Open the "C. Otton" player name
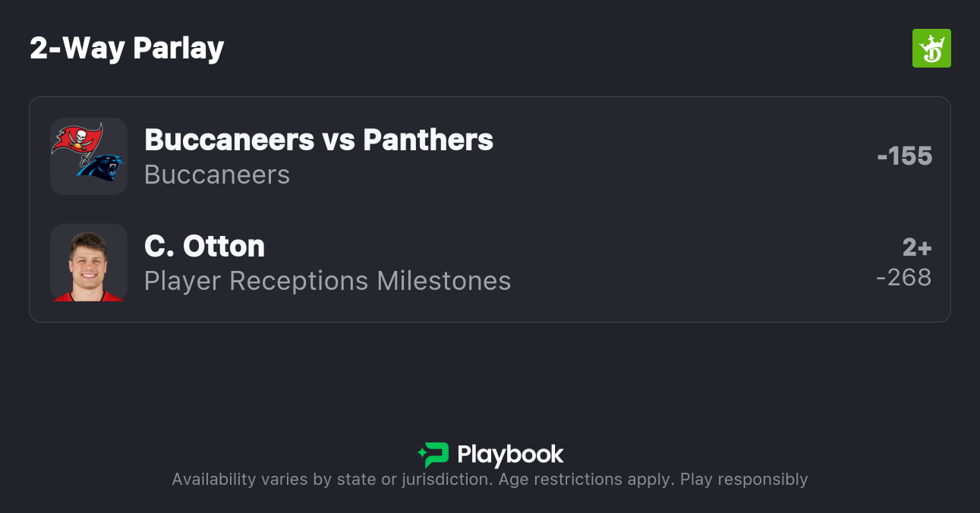Viewport: 980px width, 513px height. coord(204,246)
